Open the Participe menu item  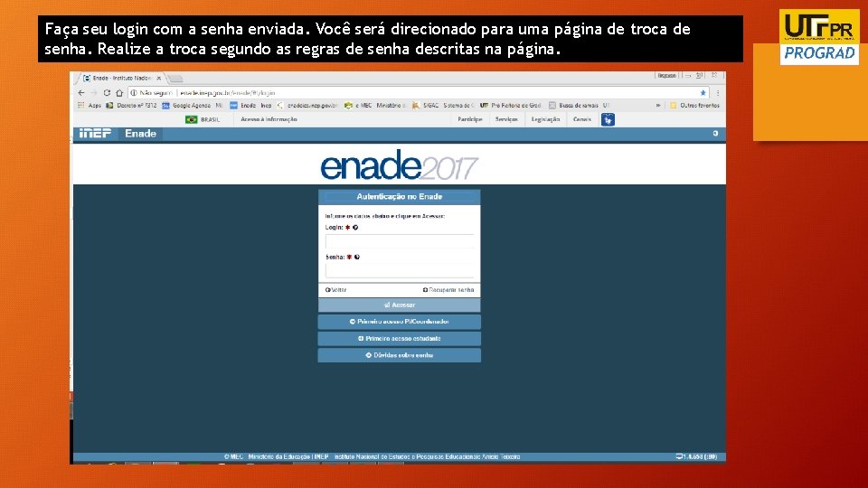470,119
